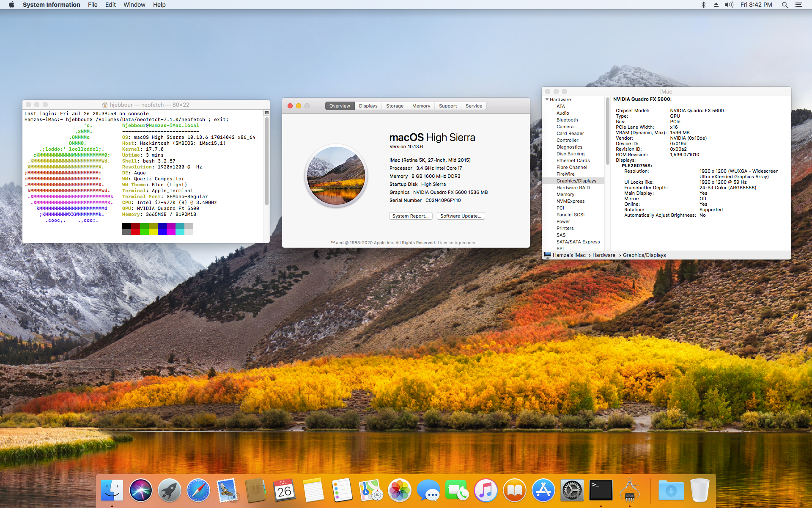This screenshot has height=508, width=812.
Task: Click Spotlight search magnifier in menu bar
Action: click(x=785, y=5)
